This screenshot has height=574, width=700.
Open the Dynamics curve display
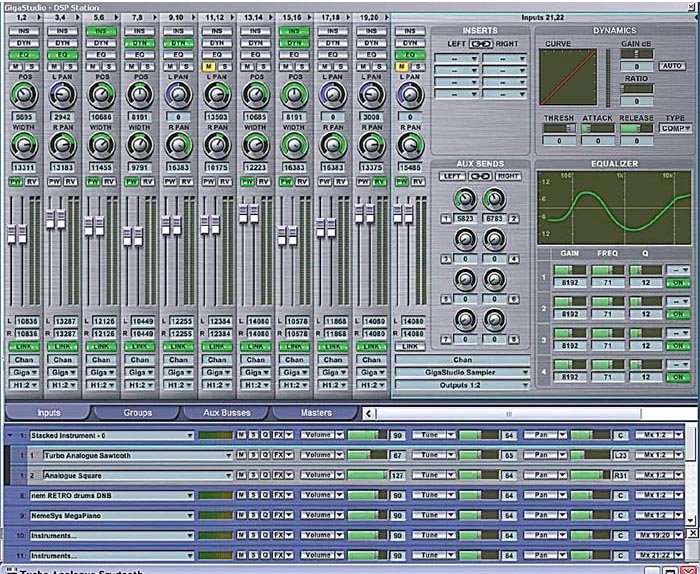point(568,77)
